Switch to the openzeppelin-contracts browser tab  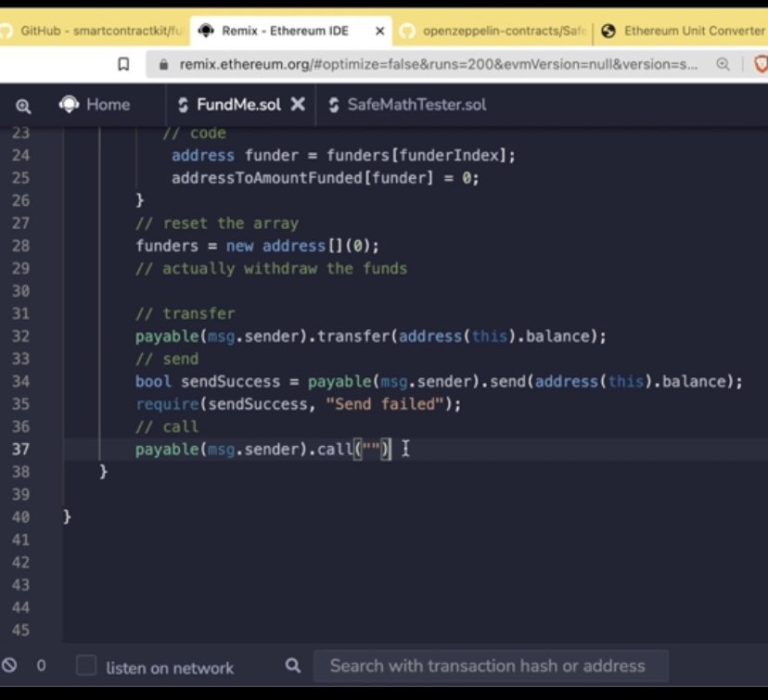501,31
